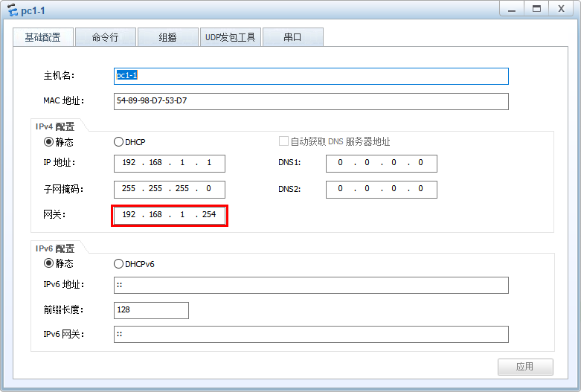581x392 pixels.
Task: Click the DNS2 address field
Action: pos(382,190)
